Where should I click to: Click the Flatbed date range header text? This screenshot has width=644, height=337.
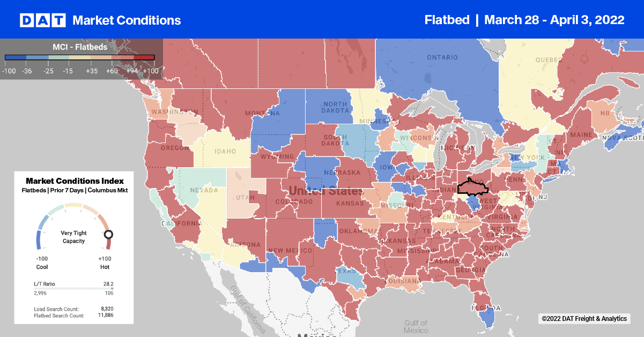524,20
